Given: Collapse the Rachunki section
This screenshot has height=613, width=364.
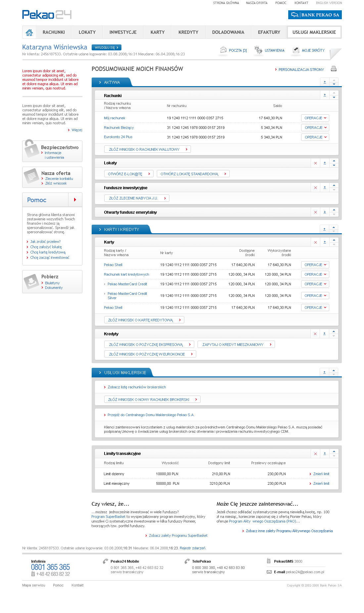Looking at the screenshot, I should 325,95.
